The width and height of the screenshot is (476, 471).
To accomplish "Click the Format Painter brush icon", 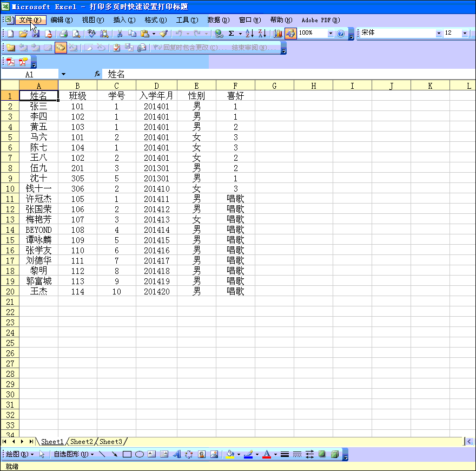I will tap(163, 34).
